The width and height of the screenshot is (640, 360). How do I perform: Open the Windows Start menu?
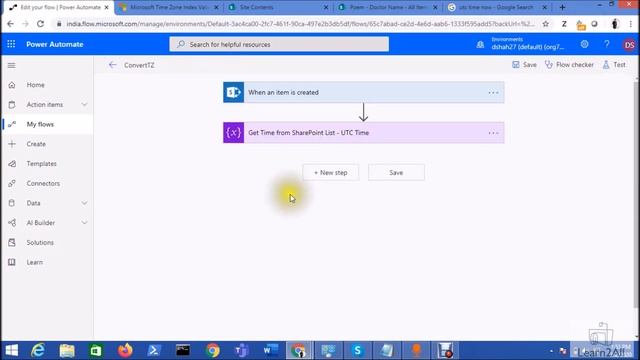point(12,350)
